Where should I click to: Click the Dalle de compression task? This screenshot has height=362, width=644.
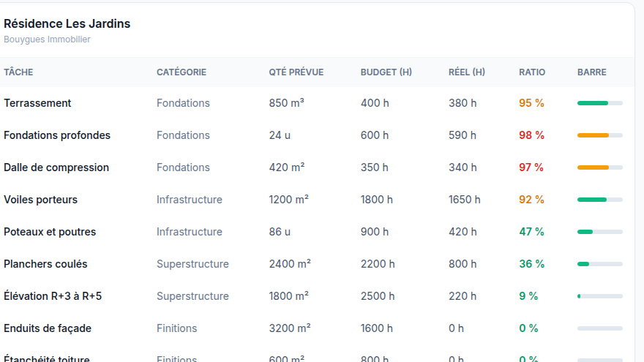click(56, 167)
